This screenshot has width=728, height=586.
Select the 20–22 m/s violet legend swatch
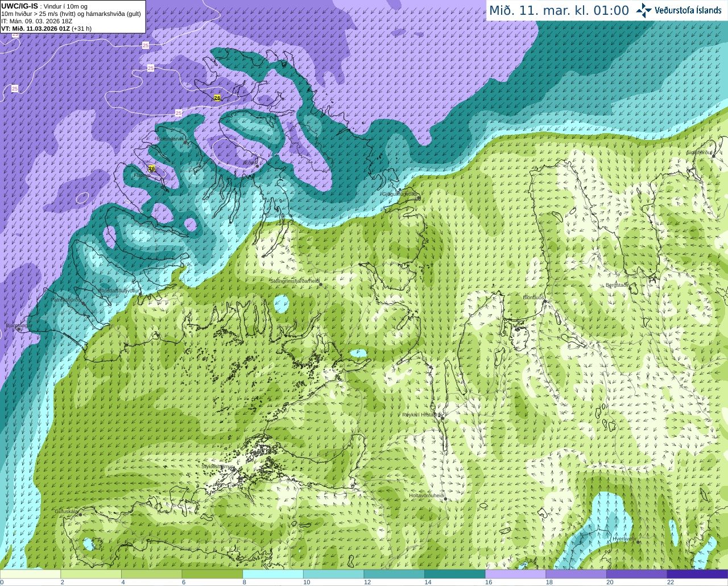[637, 574]
